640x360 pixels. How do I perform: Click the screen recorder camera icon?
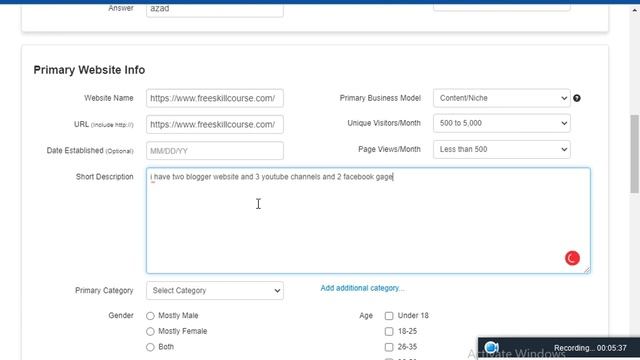click(491, 347)
